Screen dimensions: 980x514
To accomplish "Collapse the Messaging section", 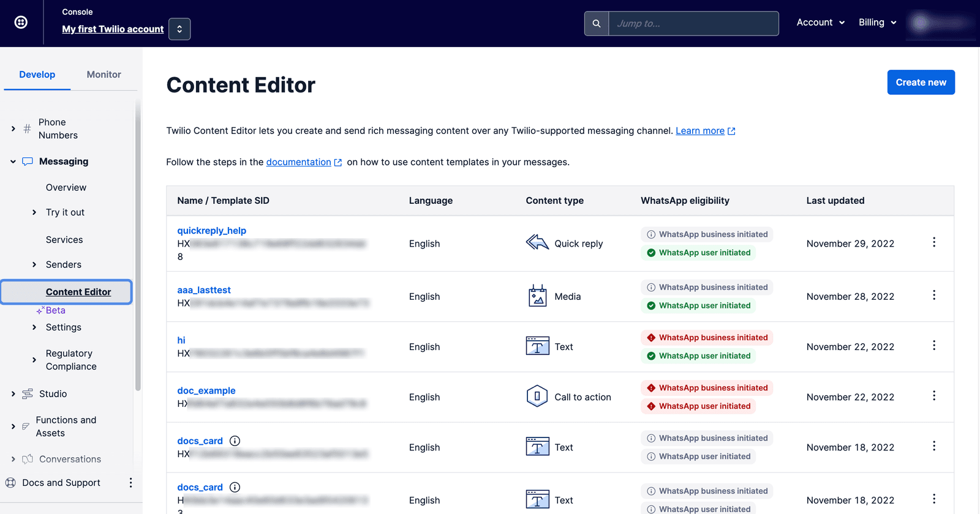I will pos(13,162).
